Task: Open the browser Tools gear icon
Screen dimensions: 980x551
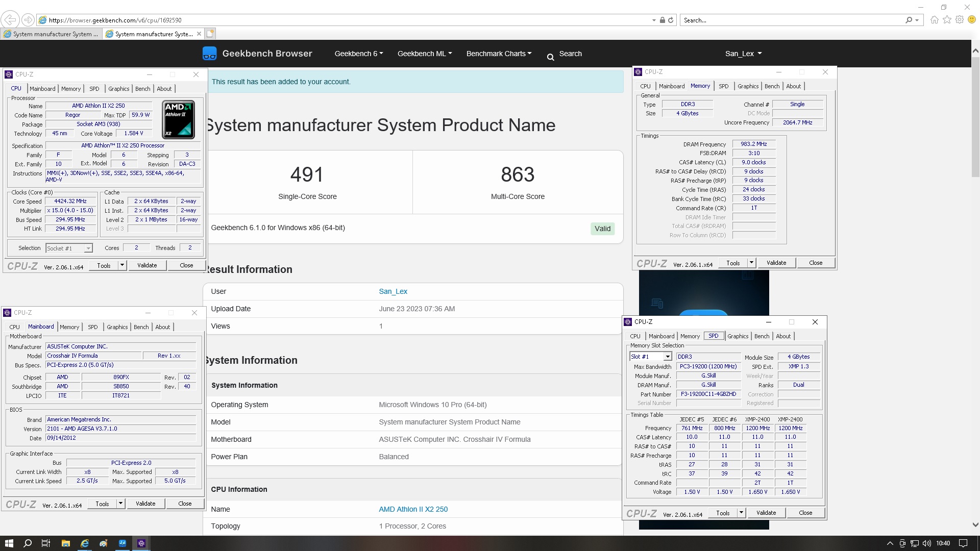Action: tap(960, 20)
